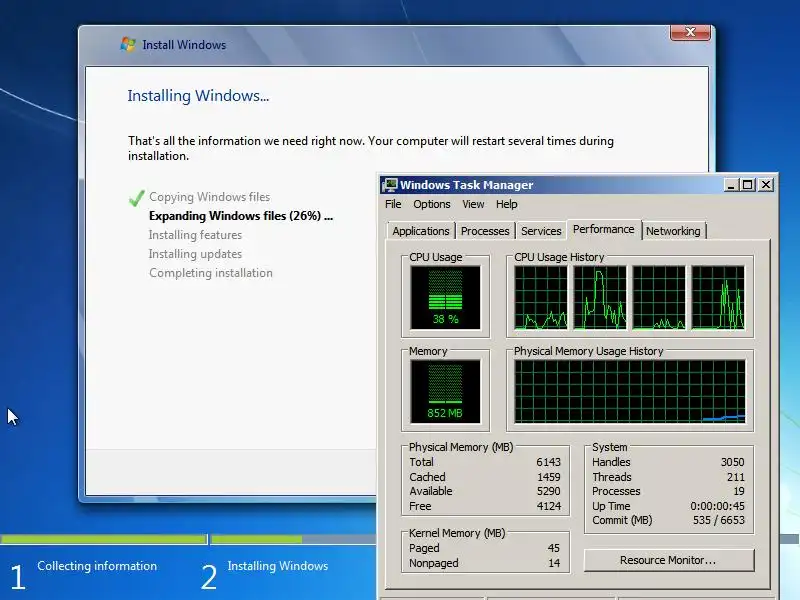Click the first CPU Usage History graph
The image size is (800, 600).
pos(541,298)
